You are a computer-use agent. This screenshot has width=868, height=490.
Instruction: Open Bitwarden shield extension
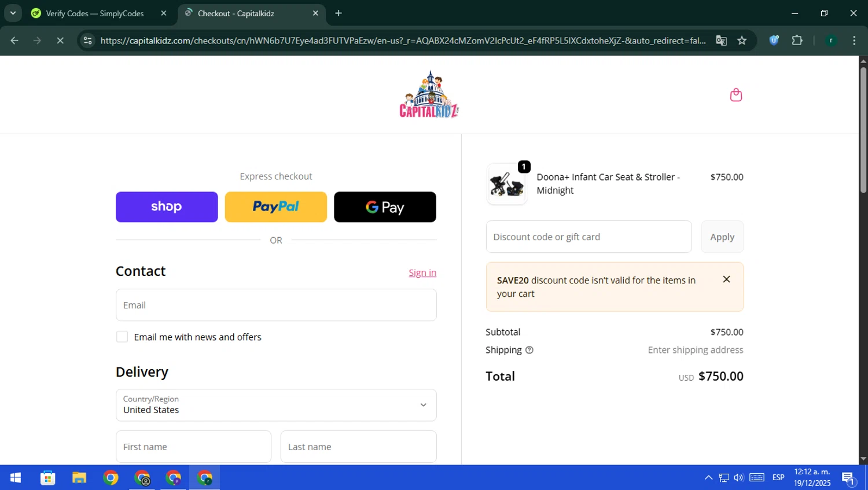(774, 40)
